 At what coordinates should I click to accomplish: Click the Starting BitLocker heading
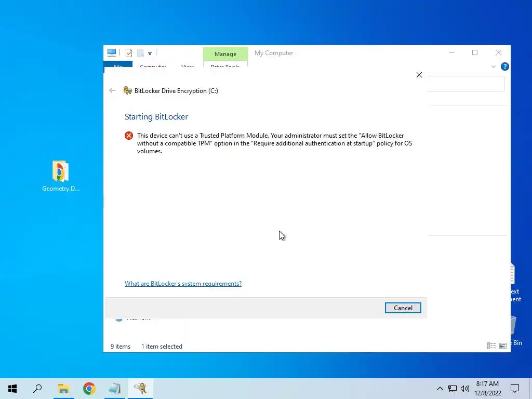(156, 117)
